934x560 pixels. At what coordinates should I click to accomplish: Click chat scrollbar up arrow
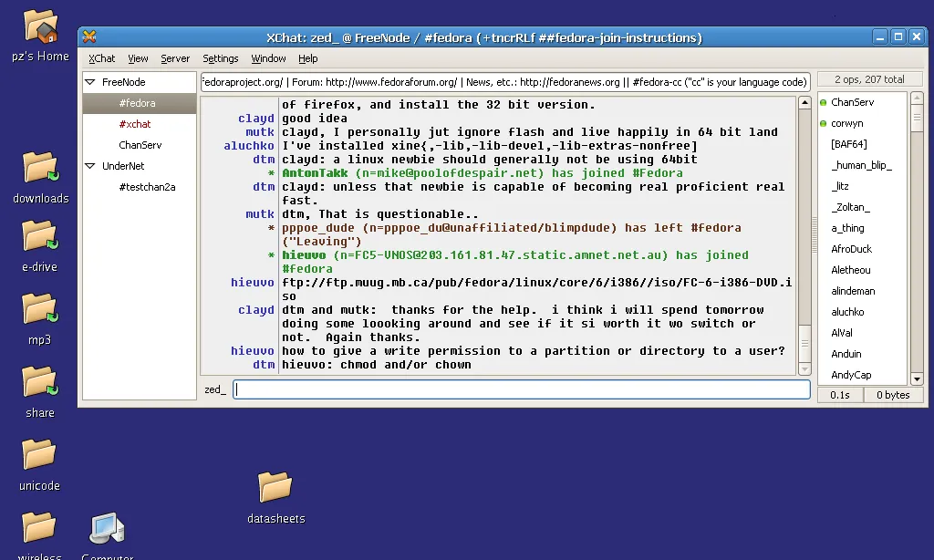[x=804, y=102]
